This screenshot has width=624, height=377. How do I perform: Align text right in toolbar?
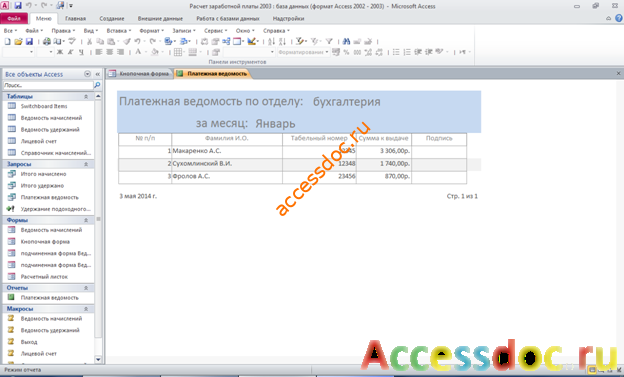[x=120, y=52]
